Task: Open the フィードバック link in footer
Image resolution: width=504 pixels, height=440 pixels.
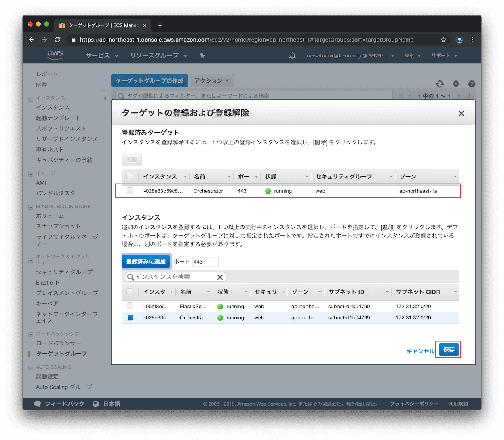Action: tap(64, 404)
